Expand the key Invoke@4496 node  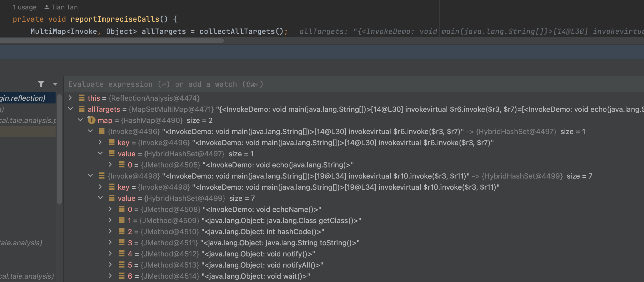point(100,142)
